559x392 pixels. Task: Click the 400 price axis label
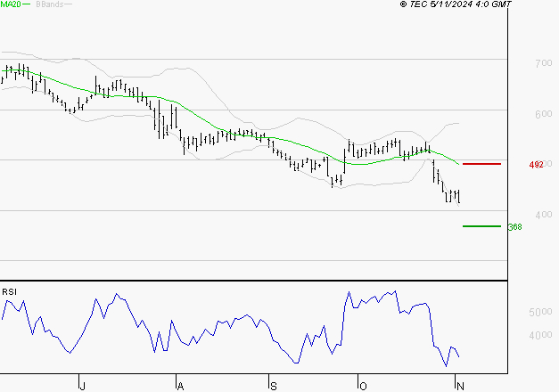tap(543, 215)
